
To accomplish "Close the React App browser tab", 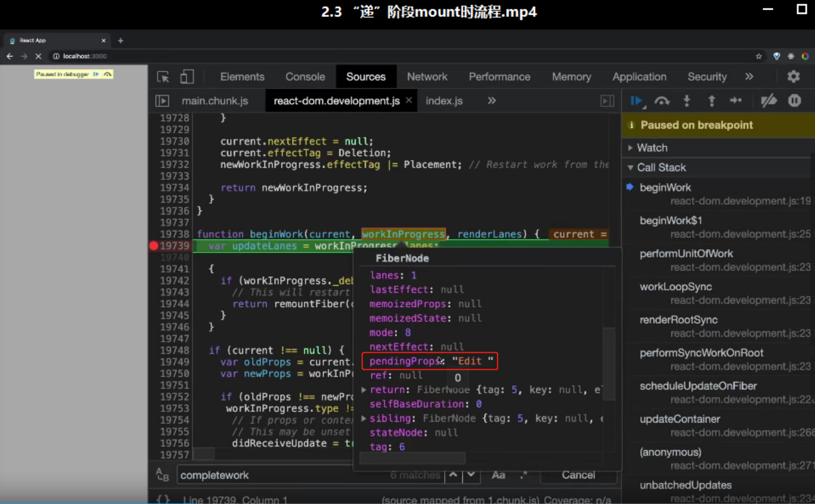I will tap(104, 40).
